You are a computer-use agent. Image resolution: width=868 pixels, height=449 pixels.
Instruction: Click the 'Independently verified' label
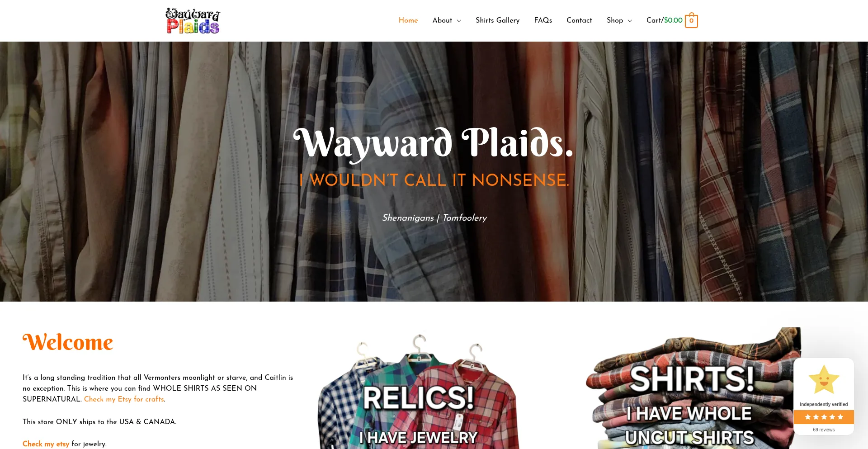click(824, 405)
